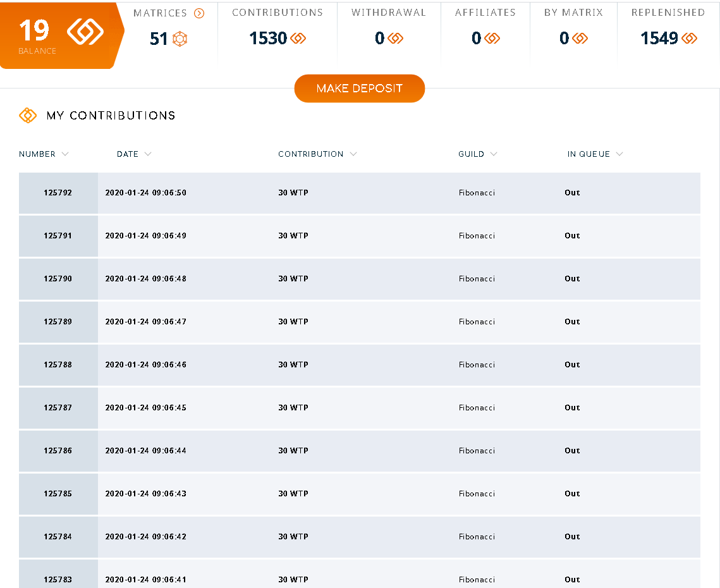The width and height of the screenshot is (720, 588).
Task: Click Fibonacci guild in row 125785
Action: tap(477, 494)
